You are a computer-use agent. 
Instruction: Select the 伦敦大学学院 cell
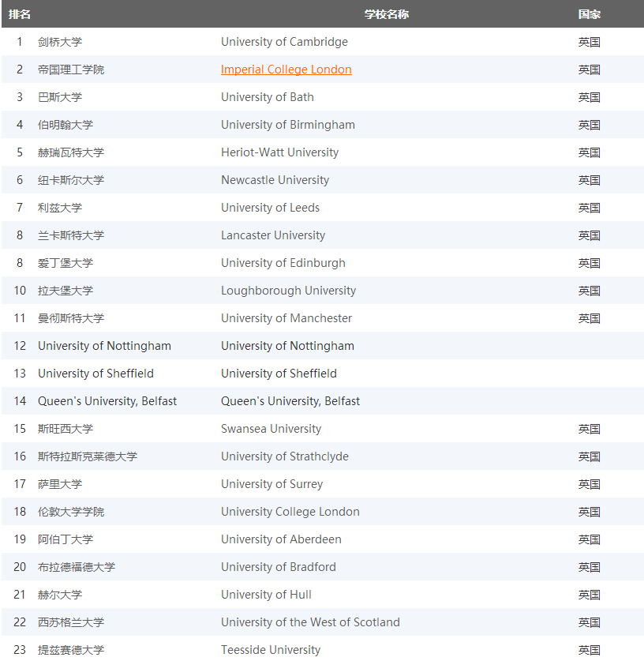[x=71, y=512]
